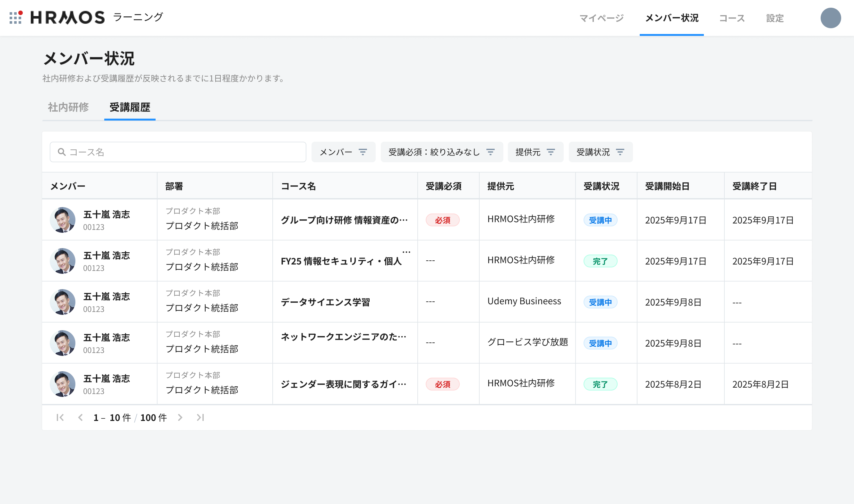Image resolution: width=854 pixels, height=504 pixels.
Task: Switch to the 社内研修 tab
Action: coord(68,107)
